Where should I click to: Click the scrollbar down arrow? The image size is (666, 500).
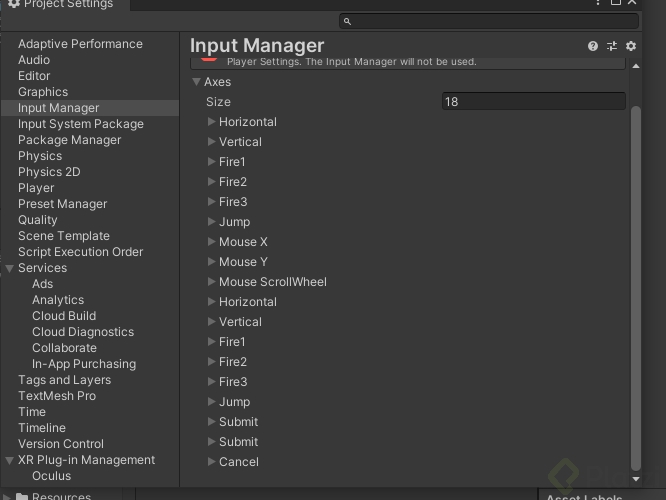635,479
